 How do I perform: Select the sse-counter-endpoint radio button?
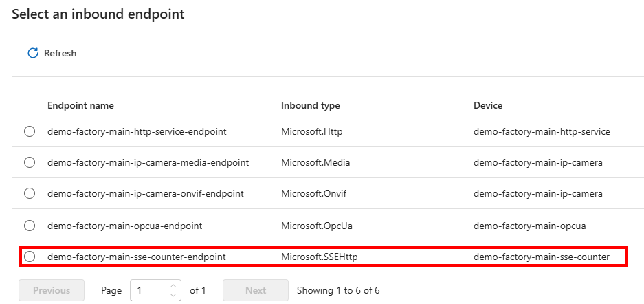tap(30, 257)
